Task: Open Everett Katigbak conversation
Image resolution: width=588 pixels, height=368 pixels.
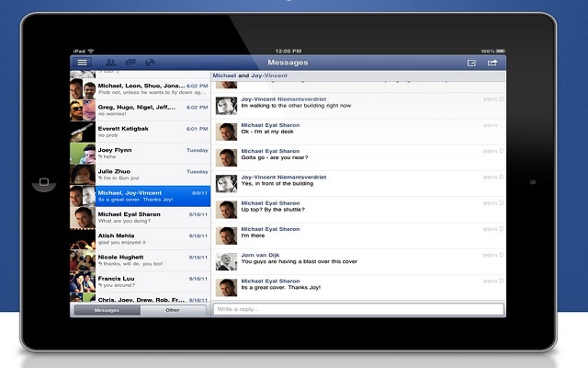Action: [x=141, y=132]
